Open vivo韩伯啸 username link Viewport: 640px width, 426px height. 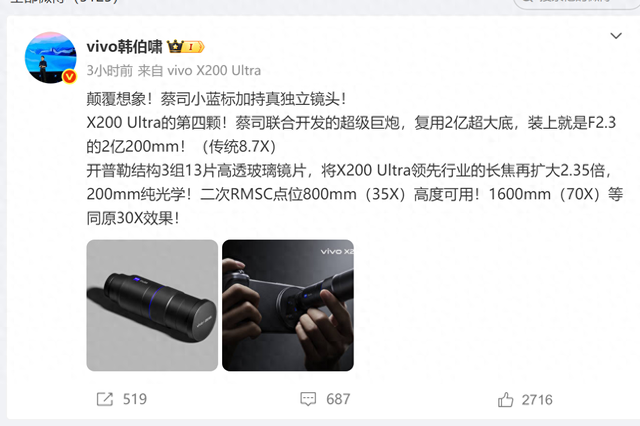pyautogui.click(x=124, y=47)
